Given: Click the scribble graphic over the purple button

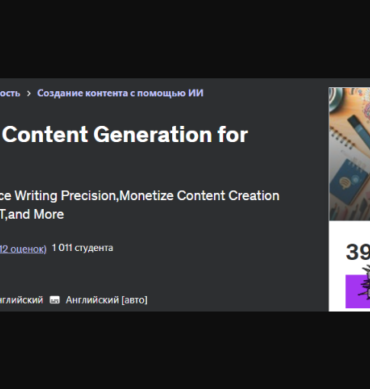Looking at the screenshot, I should pyautogui.click(x=363, y=281).
